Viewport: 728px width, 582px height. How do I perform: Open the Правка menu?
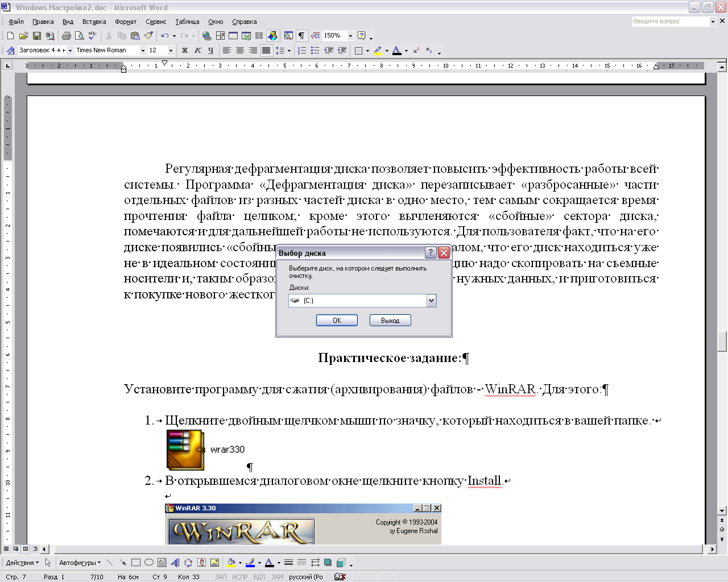click(x=43, y=22)
